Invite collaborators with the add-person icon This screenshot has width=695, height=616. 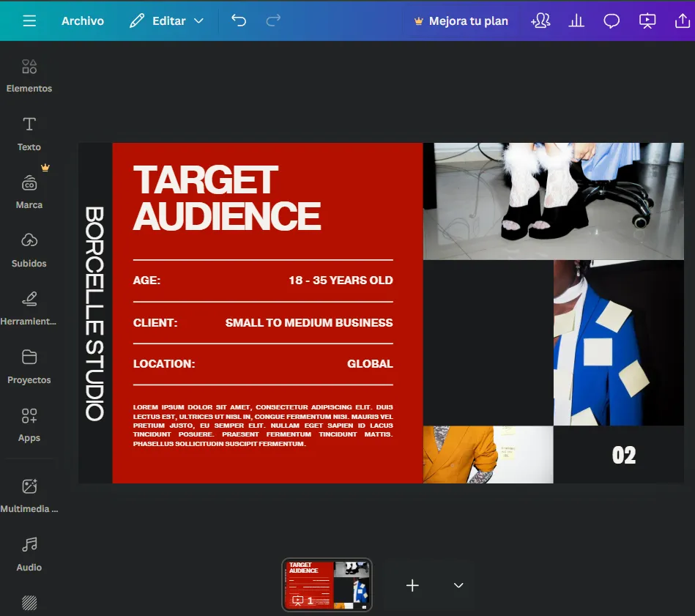[540, 21]
